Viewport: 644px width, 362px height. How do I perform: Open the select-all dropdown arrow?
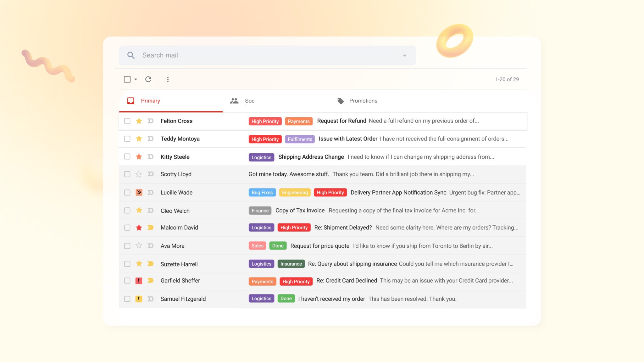tap(136, 80)
